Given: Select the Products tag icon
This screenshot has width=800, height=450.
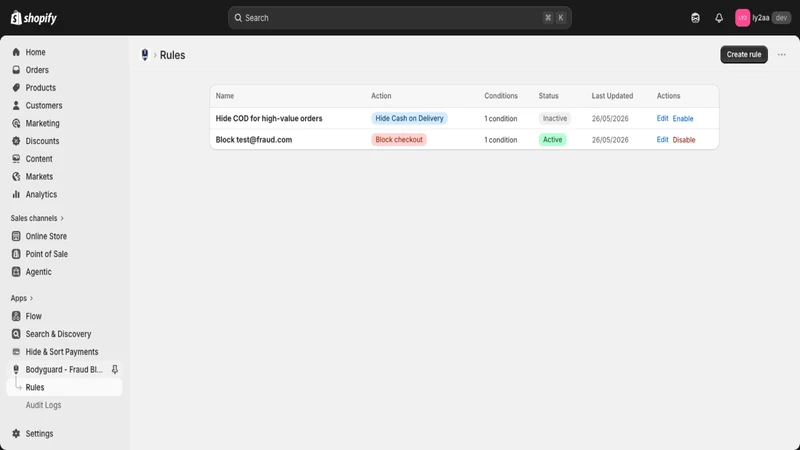Looking at the screenshot, I should 16,88.
